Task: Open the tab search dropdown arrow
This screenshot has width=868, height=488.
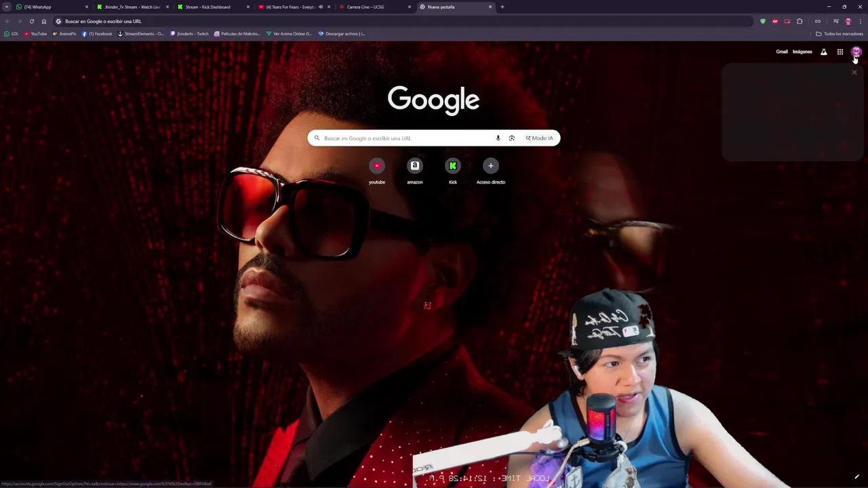Action: pyautogui.click(x=7, y=7)
